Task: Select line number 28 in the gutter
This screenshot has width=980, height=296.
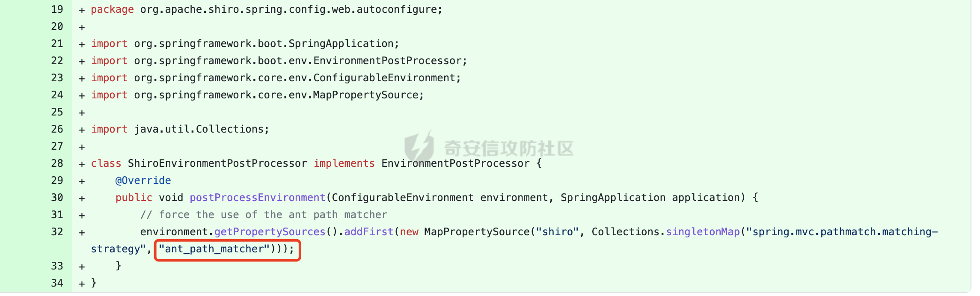Action: point(57,163)
